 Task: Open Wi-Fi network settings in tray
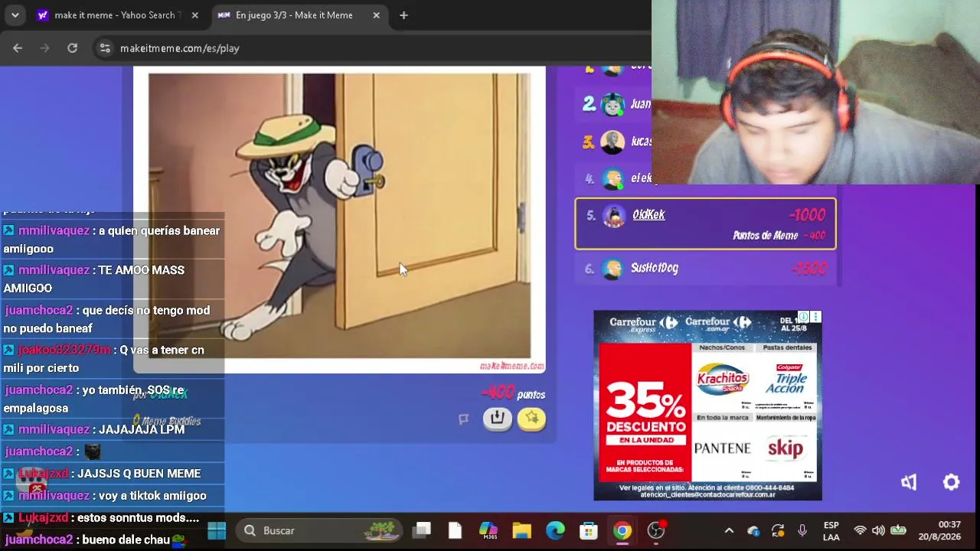[x=860, y=530]
